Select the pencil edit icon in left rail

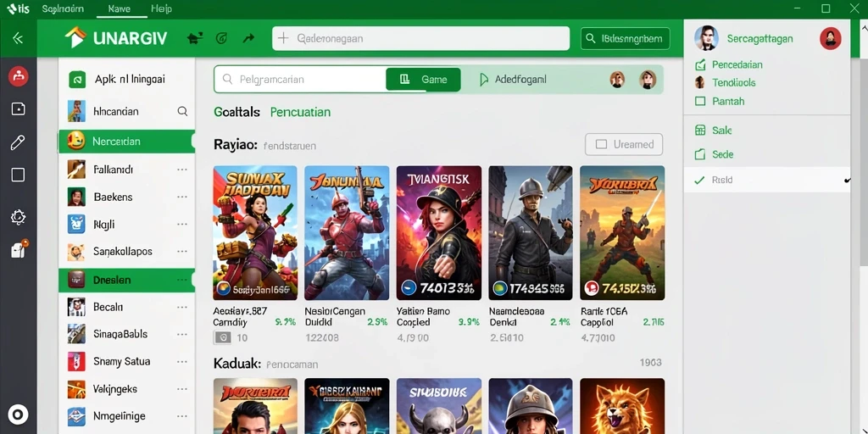tap(18, 142)
